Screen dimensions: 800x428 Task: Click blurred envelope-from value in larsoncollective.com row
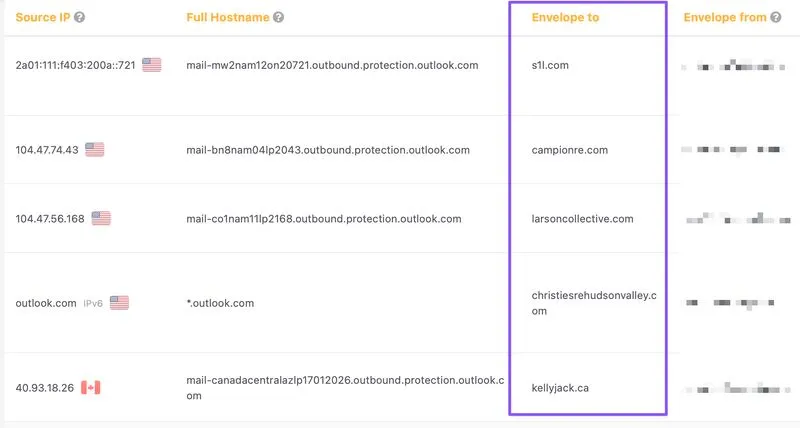click(x=738, y=219)
